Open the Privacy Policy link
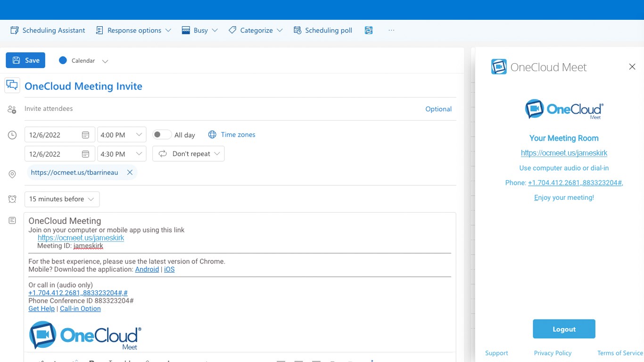The width and height of the screenshot is (644, 362). (553, 353)
